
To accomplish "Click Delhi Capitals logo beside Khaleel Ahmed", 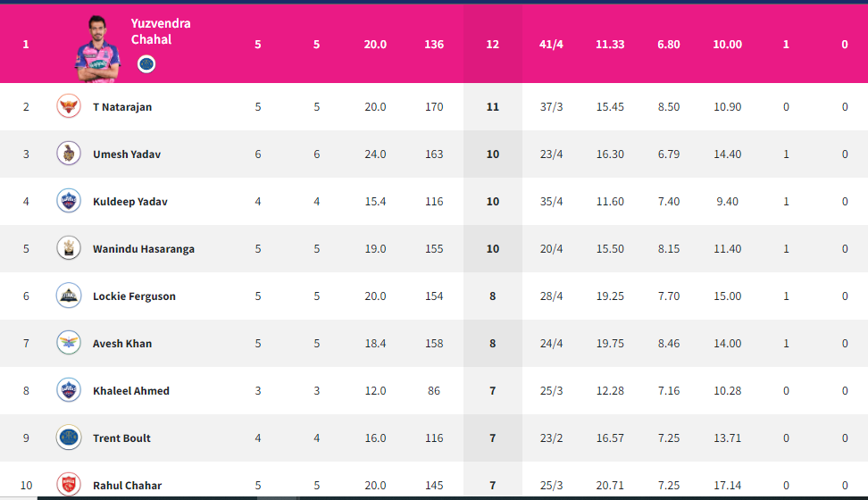I will tap(69, 390).
